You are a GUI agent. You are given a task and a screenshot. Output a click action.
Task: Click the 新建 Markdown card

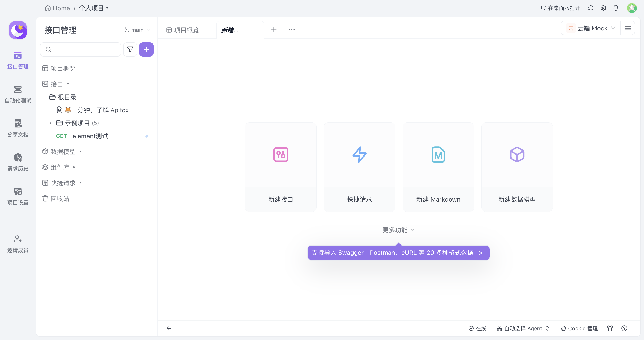point(438,167)
